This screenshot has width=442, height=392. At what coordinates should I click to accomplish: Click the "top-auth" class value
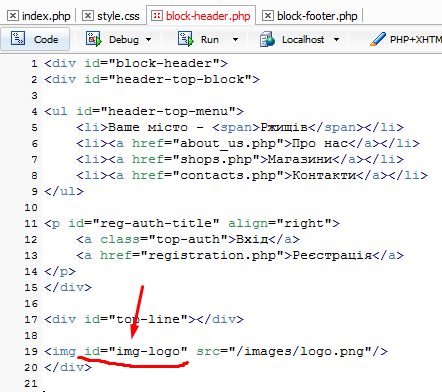[x=188, y=239]
